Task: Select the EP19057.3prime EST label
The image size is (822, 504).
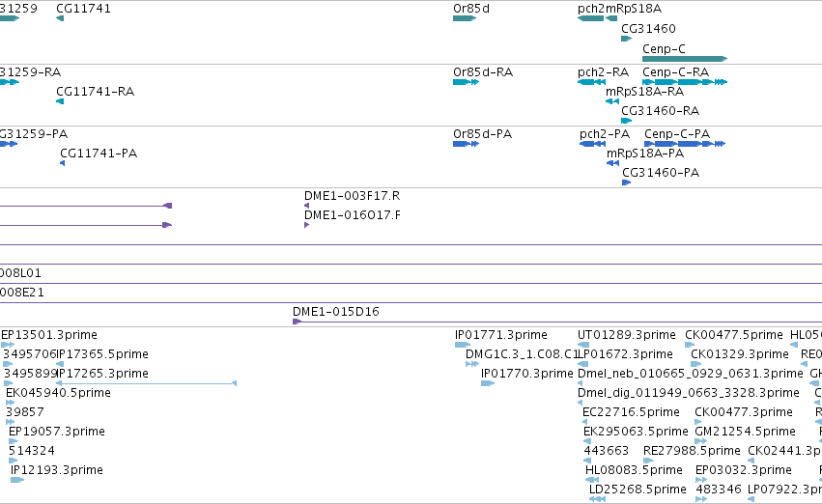Action: click(57, 432)
